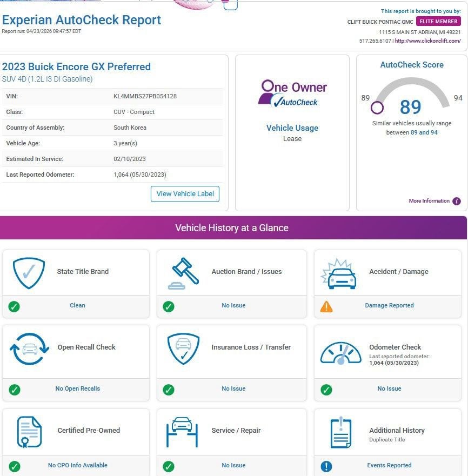Click the Accident / Damage car icon

(x=339, y=273)
